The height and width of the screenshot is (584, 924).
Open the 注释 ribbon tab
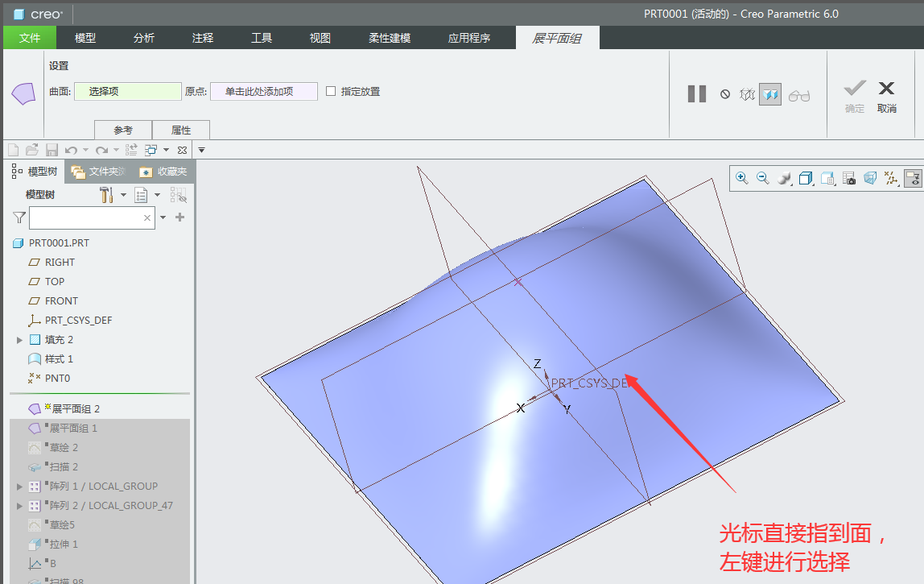click(203, 38)
